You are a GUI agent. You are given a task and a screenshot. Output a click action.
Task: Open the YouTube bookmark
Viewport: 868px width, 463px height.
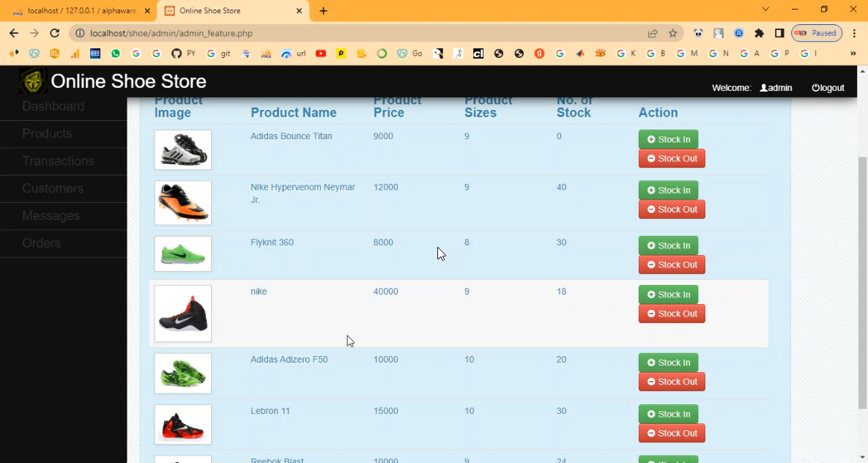pyautogui.click(x=321, y=53)
